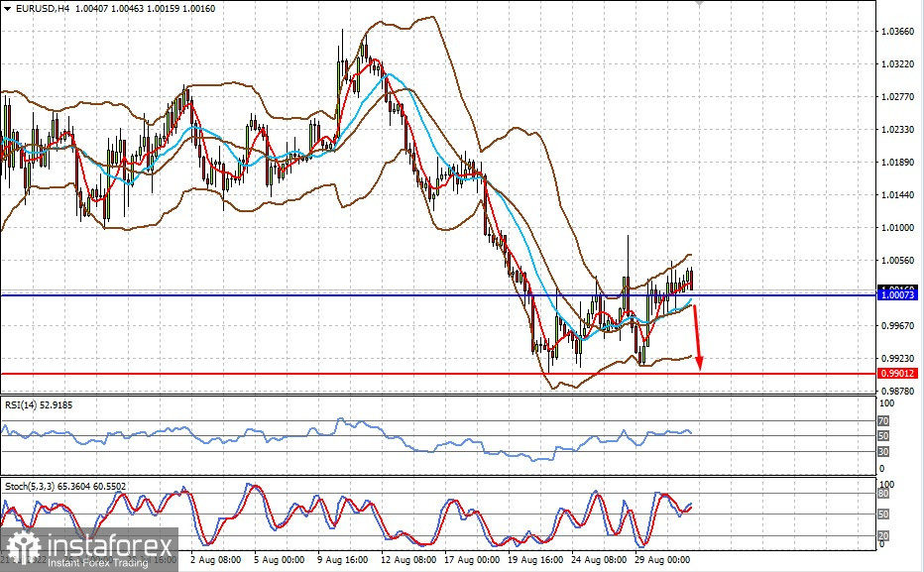Click the 19 Aug 16:00 time label
924x572 pixels.
(x=535, y=560)
